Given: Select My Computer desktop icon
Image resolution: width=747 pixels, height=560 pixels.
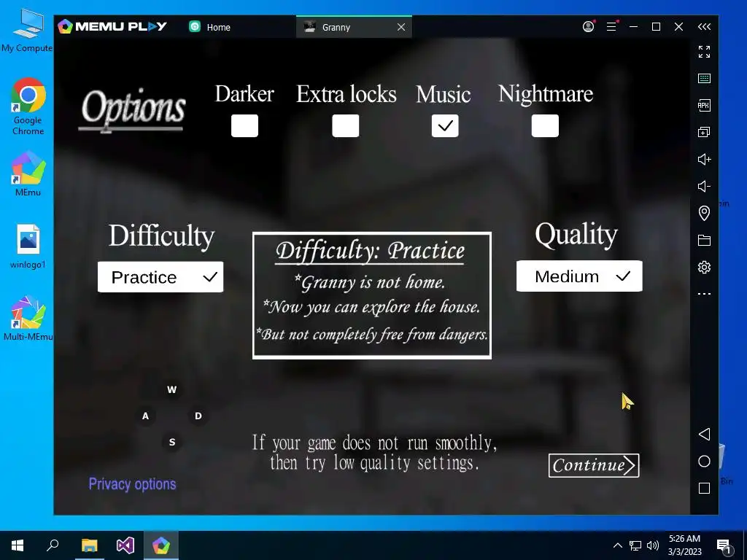Looking at the screenshot, I should (27, 31).
